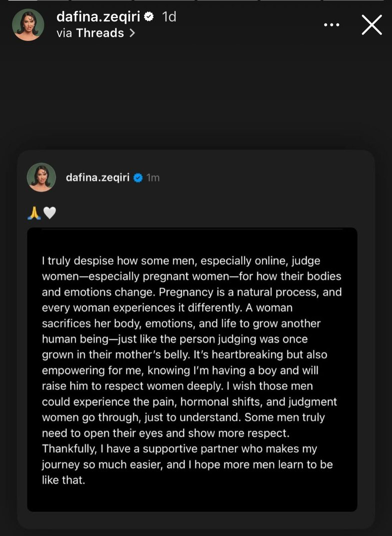Tap the praying hands emoji
Screen dimensions: 392x536
pyautogui.click(x=34, y=213)
